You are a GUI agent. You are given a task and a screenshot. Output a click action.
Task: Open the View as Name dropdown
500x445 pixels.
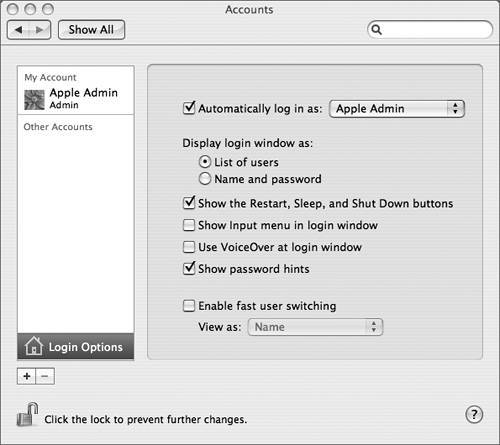[x=315, y=327]
